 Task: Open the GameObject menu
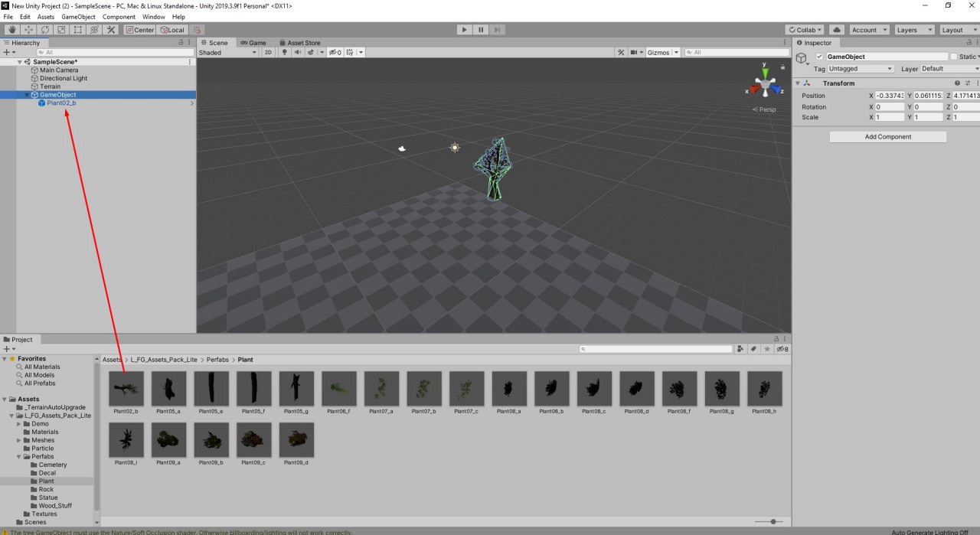coord(79,17)
